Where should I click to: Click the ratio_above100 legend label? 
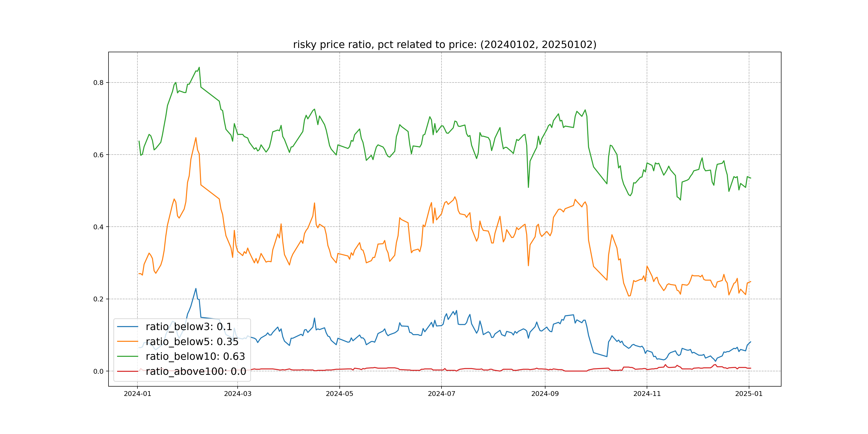pyautogui.click(x=196, y=371)
